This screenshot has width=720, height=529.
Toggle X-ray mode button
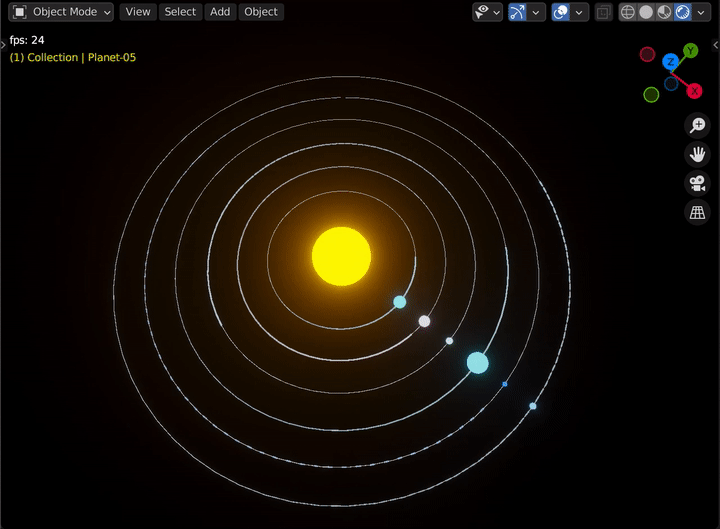tap(603, 12)
